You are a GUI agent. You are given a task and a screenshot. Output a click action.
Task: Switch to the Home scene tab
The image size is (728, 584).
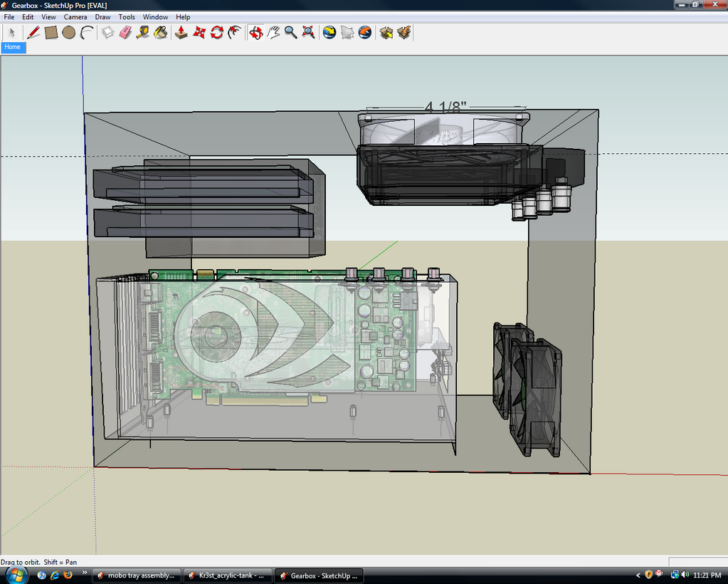[x=13, y=47]
